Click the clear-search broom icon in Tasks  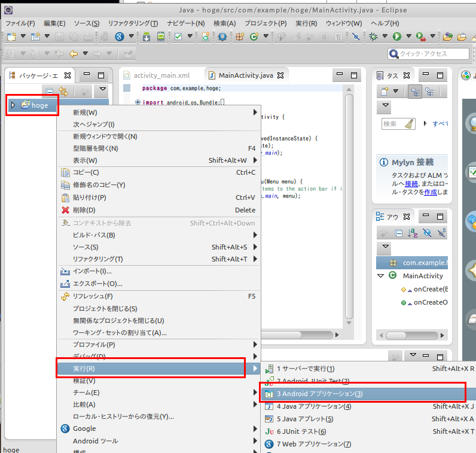[x=409, y=124]
